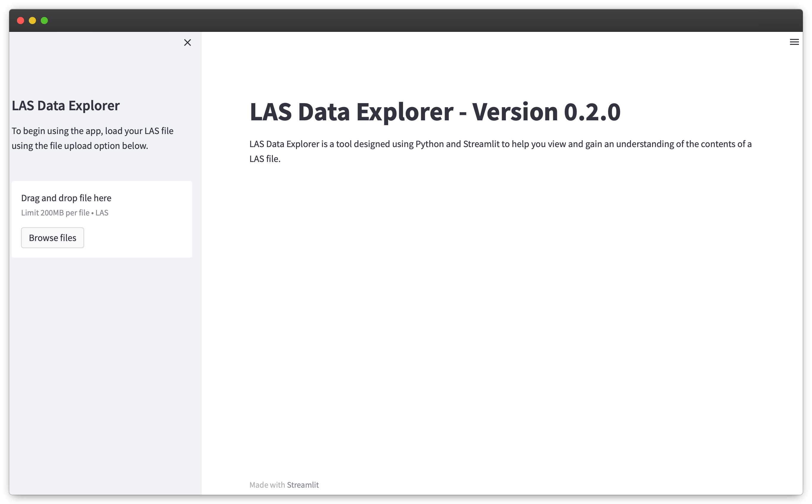
Task: Click the 'Limit 200MB per file • LAS' text
Action: (65, 213)
